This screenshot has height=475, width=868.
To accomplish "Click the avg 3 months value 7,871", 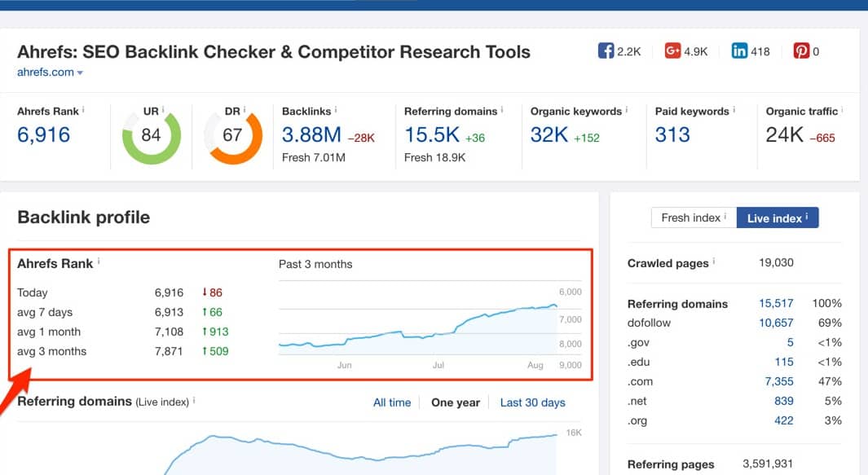I will point(169,351).
